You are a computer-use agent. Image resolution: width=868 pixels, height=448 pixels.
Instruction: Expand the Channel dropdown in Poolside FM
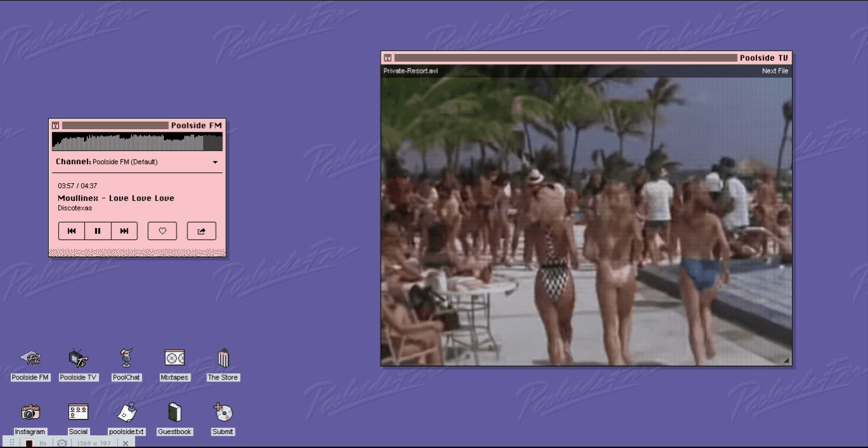215,162
